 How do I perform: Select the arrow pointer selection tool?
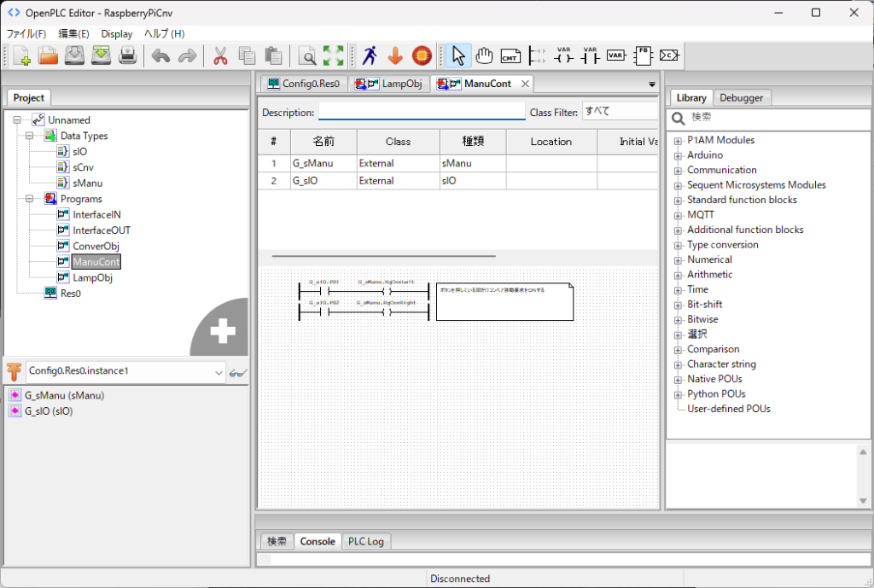point(458,55)
